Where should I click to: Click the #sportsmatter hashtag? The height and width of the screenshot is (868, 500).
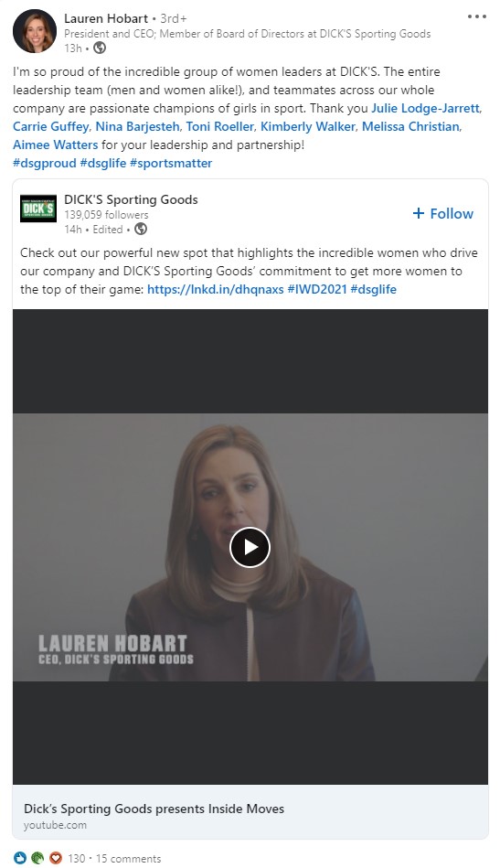tap(171, 163)
